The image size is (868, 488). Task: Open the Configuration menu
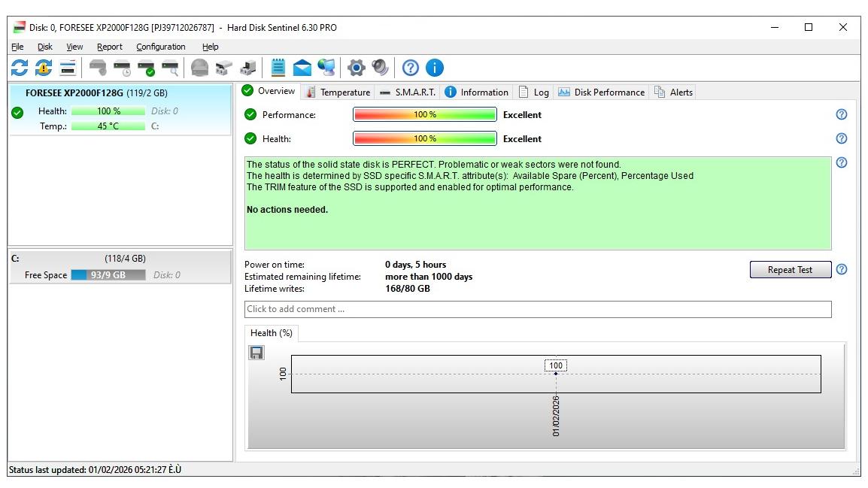click(160, 47)
